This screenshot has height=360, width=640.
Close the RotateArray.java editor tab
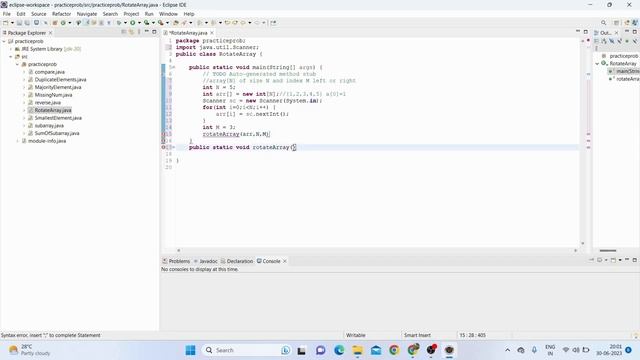coord(212,33)
